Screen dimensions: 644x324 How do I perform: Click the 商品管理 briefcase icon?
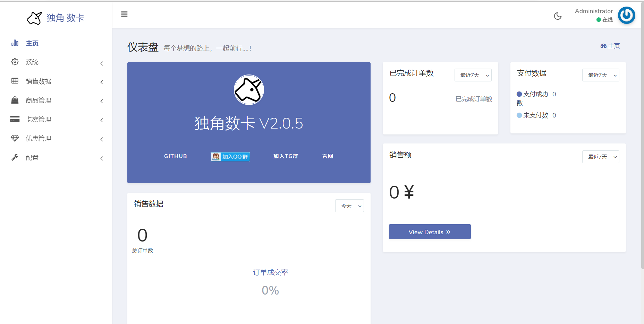pyautogui.click(x=15, y=100)
